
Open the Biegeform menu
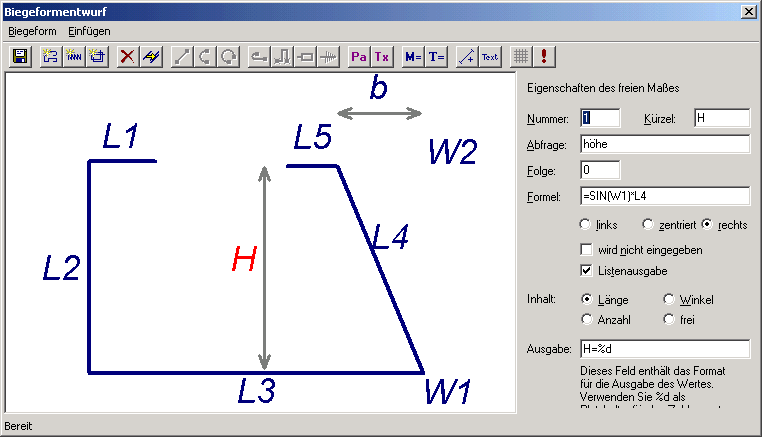tap(28, 31)
